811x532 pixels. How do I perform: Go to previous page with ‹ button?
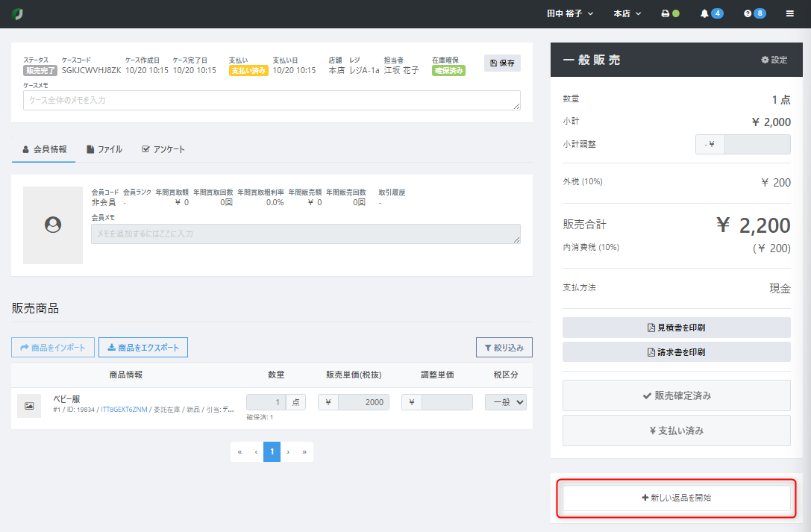pyautogui.click(x=256, y=452)
